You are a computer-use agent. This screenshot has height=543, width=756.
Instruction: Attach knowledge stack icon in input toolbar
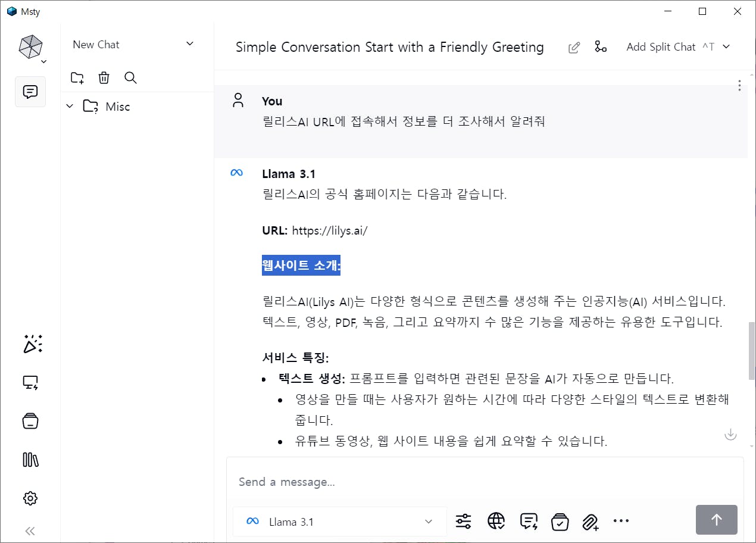coord(560,522)
